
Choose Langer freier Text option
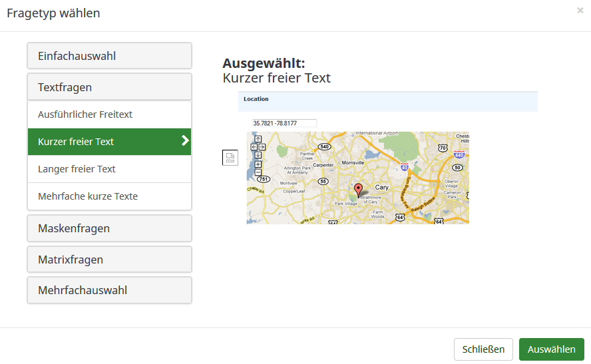pos(109,169)
